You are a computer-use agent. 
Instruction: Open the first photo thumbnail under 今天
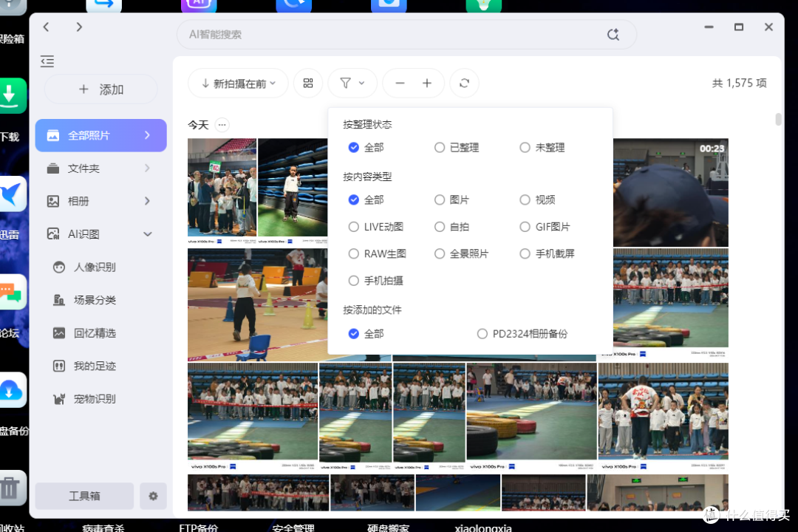[222, 191]
